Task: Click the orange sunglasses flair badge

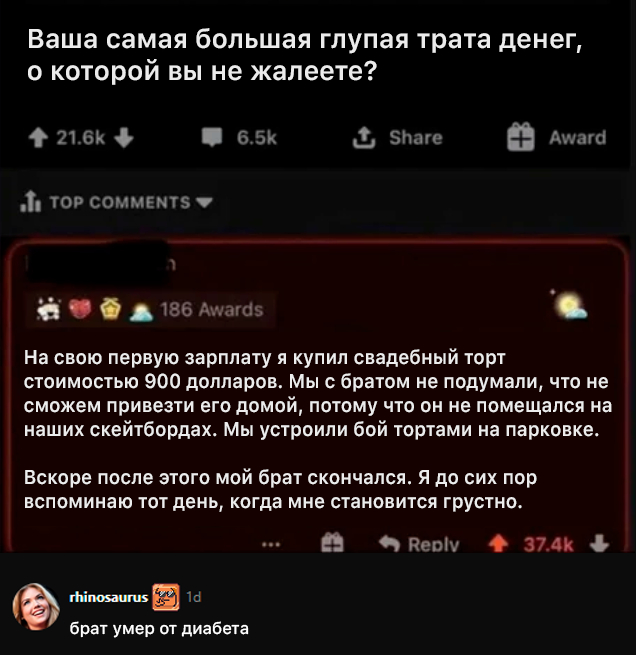Action: [x=166, y=597]
